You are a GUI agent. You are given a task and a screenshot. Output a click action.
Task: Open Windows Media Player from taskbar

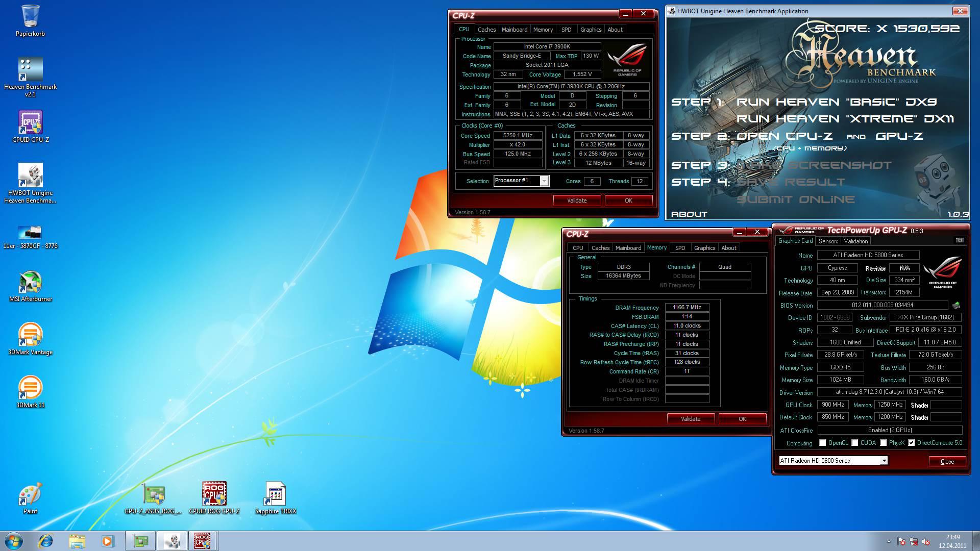107,541
